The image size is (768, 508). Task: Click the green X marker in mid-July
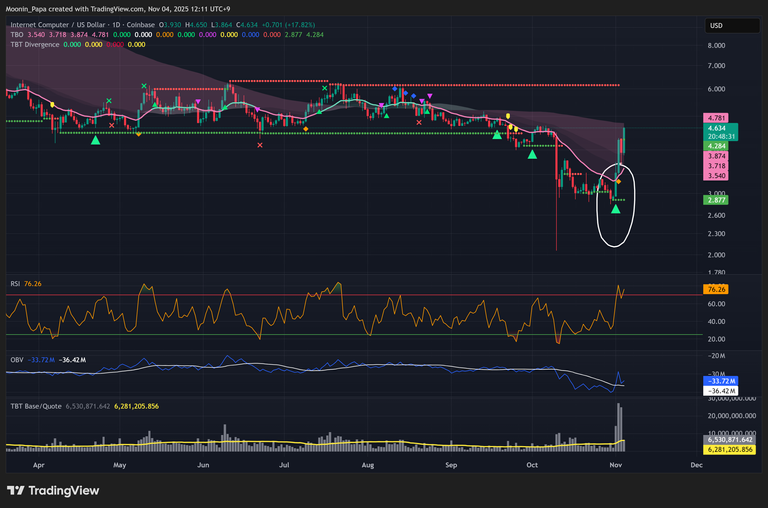pyautogui.click(x=325, y=89)
